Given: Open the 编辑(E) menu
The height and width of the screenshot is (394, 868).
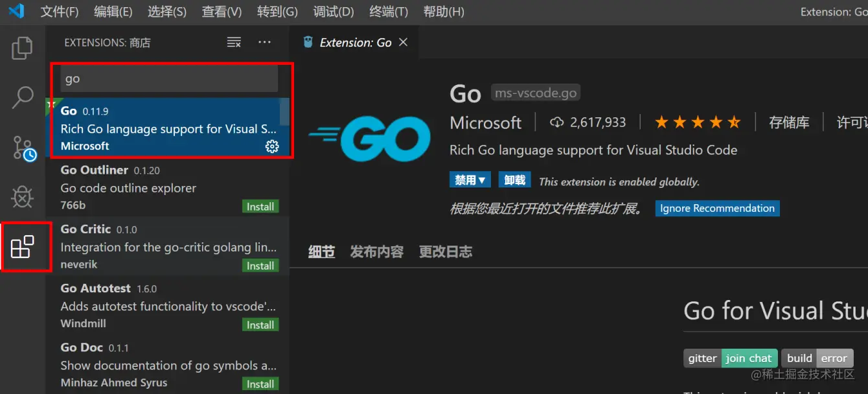Looking at the screenshot, I should (x=113, y=12).
